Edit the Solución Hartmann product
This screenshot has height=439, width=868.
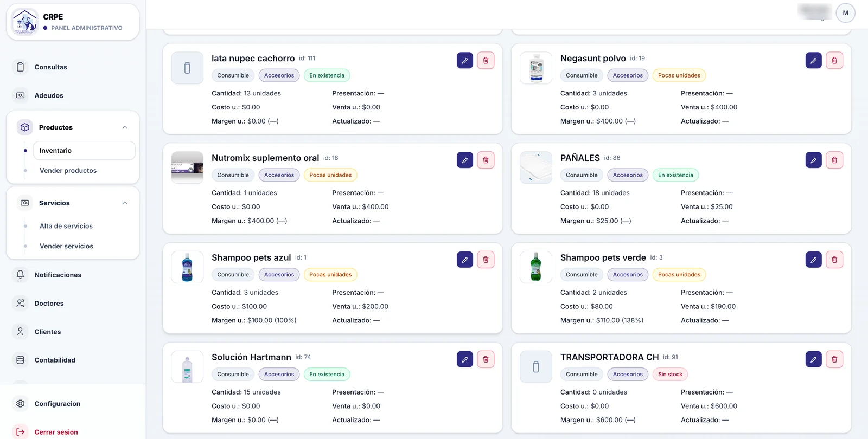point(465,359)
